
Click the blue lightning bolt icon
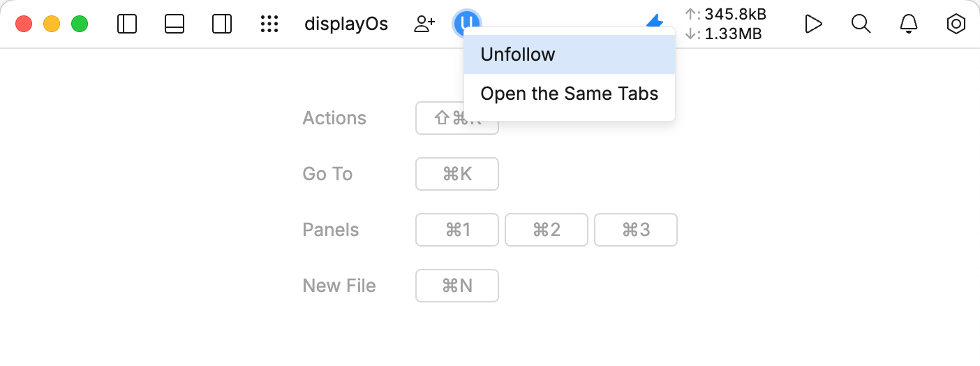point(655,22)
